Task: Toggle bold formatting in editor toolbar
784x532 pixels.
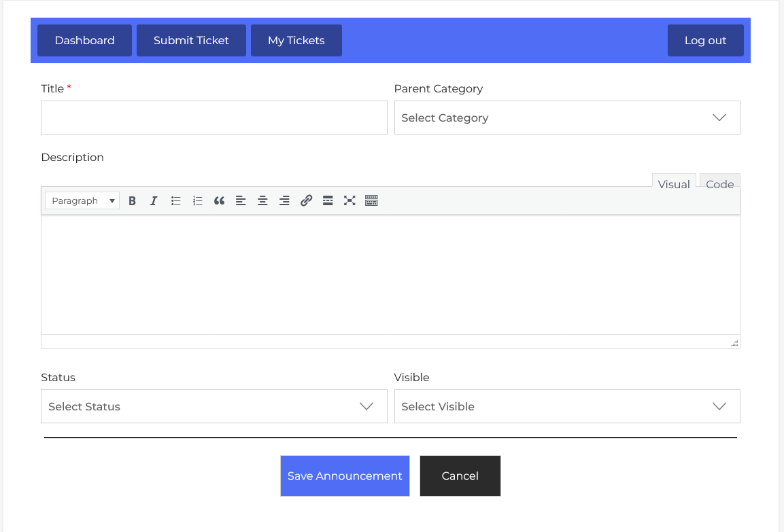Action: (133, 200)
